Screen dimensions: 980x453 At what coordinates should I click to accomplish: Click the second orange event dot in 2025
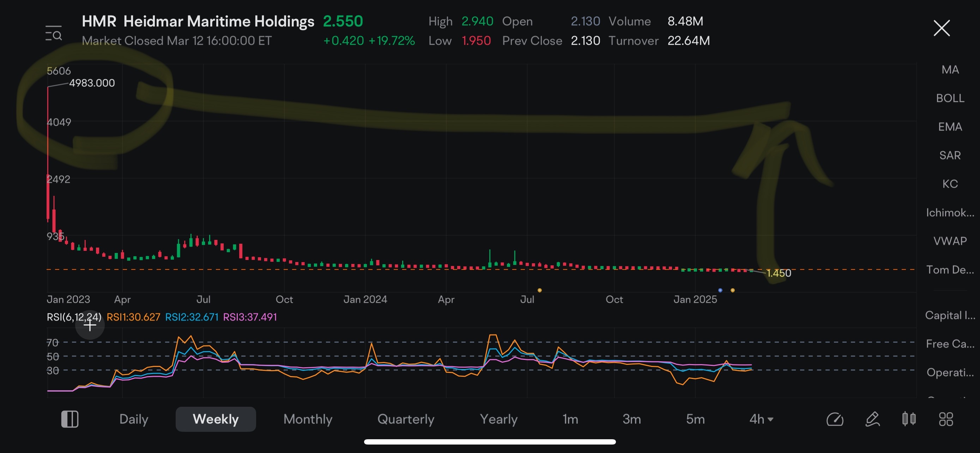pyautogui.click(x=732, y=290)
